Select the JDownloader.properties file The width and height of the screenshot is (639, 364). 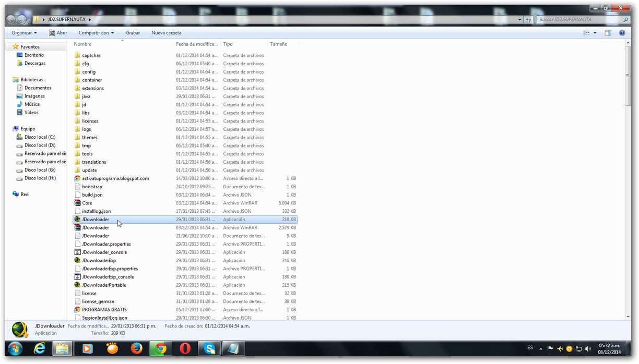coord(185,244)
